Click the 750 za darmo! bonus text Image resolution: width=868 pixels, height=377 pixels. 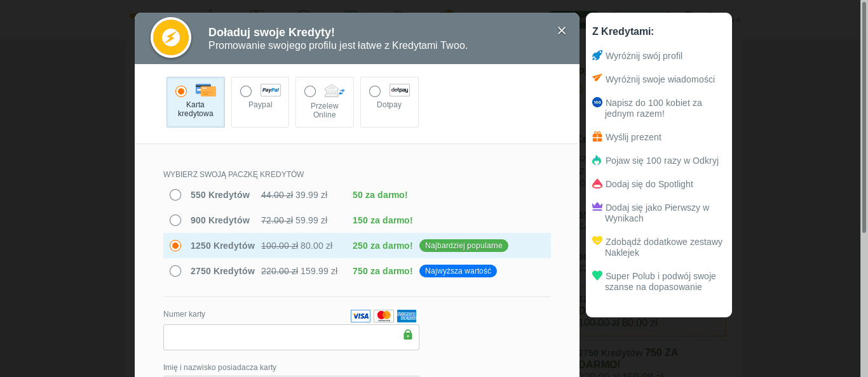coord(383,271)
